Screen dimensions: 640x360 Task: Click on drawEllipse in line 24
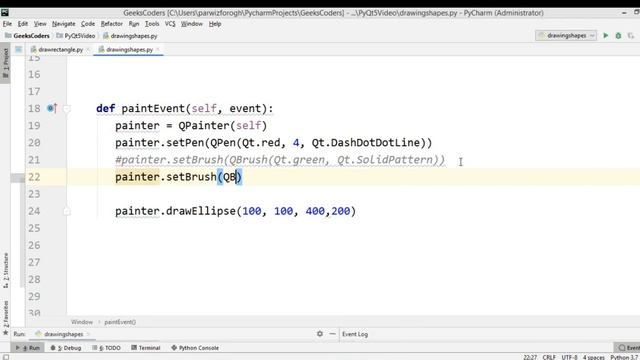(201, 211)
